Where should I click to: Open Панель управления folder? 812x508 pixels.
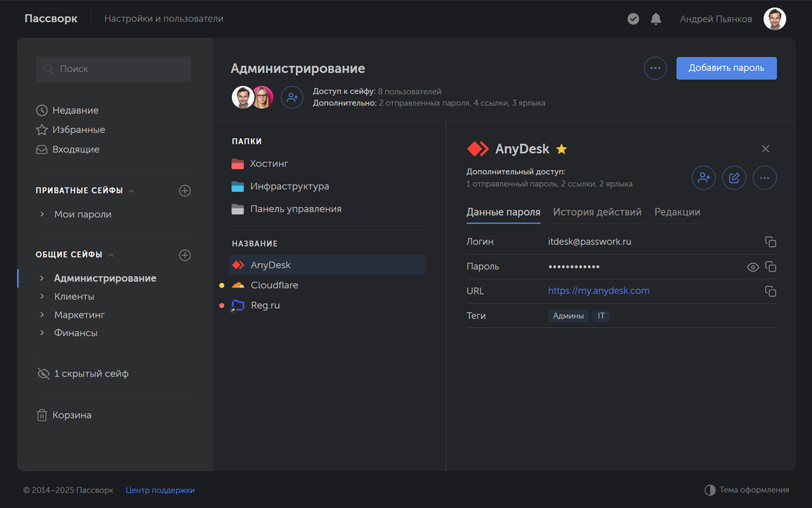287,209
